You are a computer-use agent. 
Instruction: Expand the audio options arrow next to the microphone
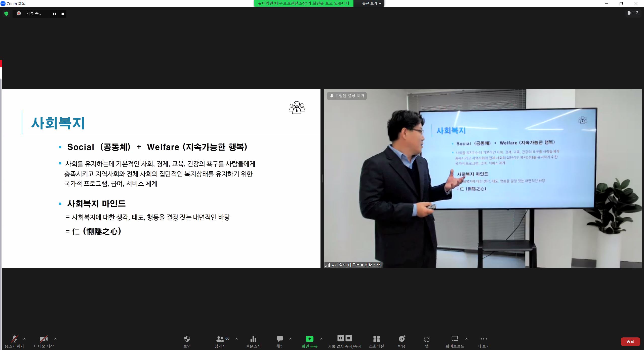point(24,339)
